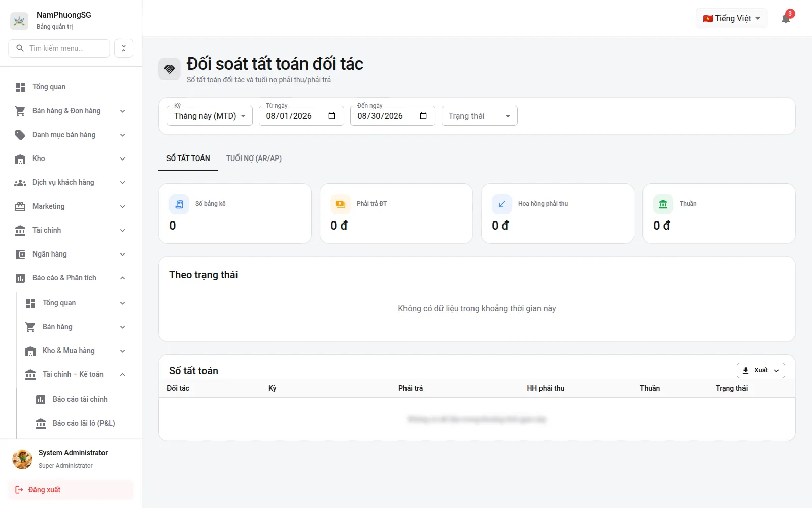Expand Danh mục bán hàng menu
The image size is (812, 508).
(x=71, y=135)
